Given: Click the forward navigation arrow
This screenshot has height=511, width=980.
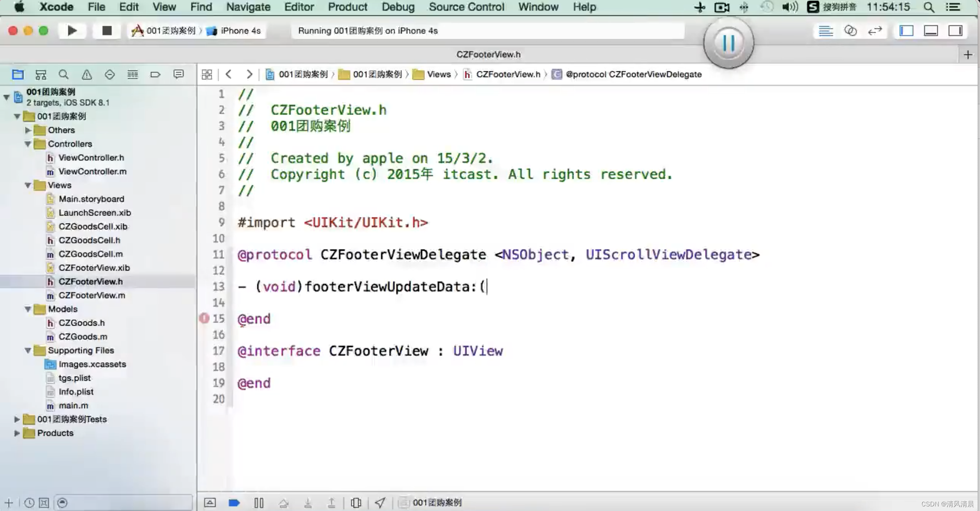Looking at the screenshot, I should pos(248,74).
